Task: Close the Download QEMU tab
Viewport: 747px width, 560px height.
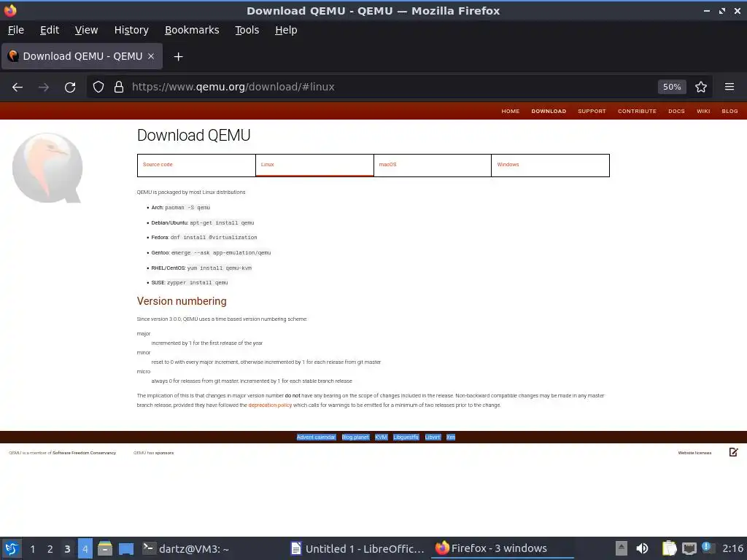Action: pos(151,56)
